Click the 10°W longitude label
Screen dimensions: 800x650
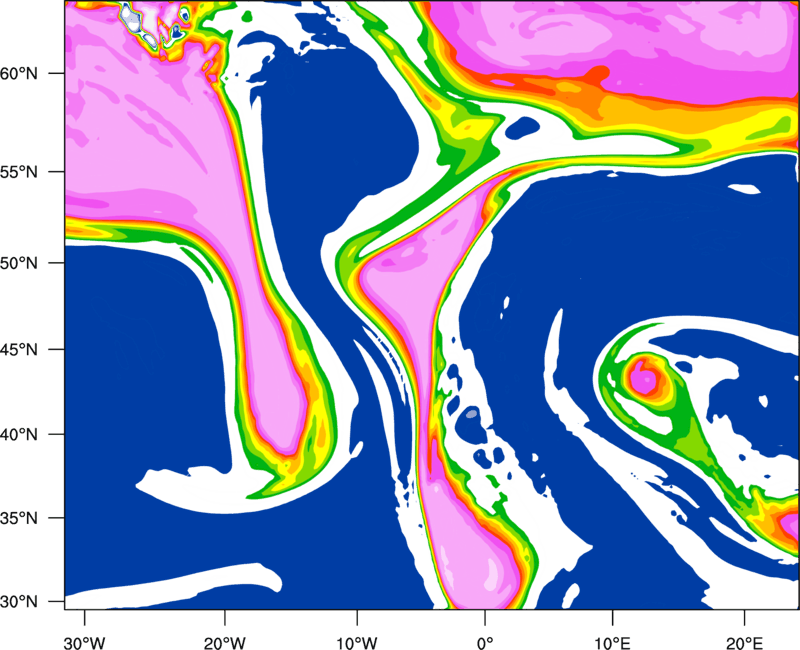[x=357, y=643]
